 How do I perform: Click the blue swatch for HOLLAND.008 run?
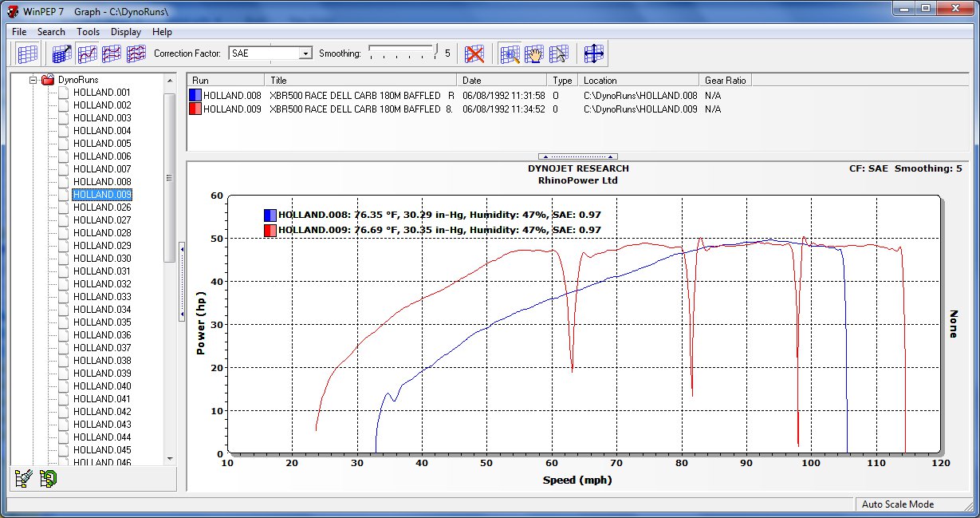pyautogui.click(x=195, y=95)
